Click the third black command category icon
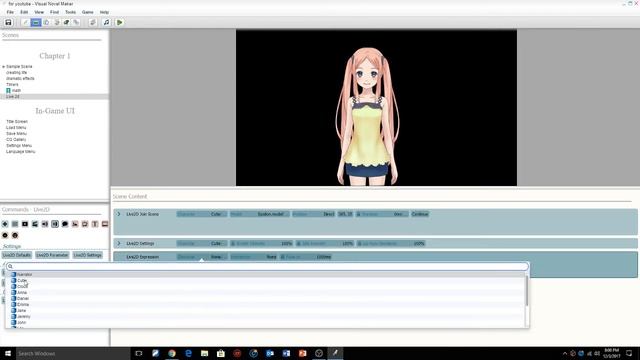This screenshot has width=640, height=360. (x=25, y=224)
